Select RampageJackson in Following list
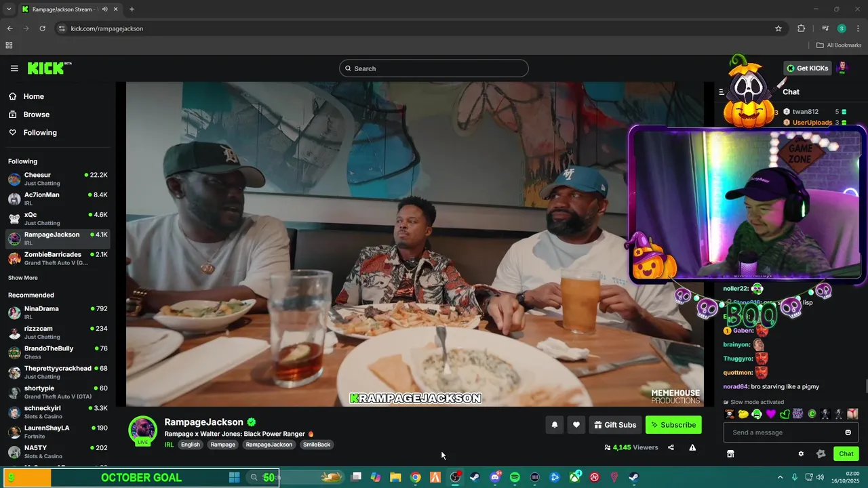 coord(58,239)
